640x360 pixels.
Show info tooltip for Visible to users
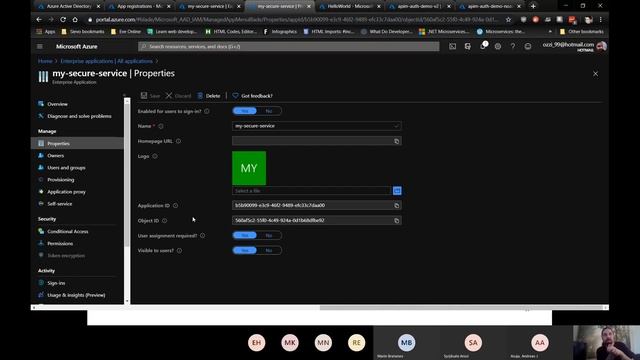pyautogui.click(x=179, y=251)
